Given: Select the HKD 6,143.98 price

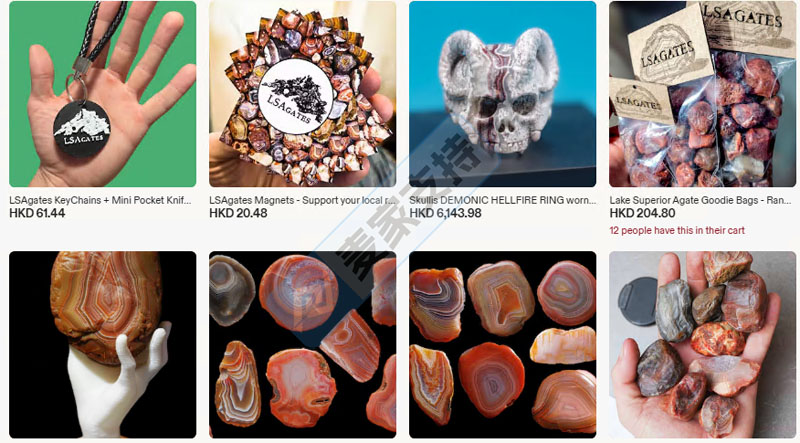Looking at the screenshot, I should (x=445, y=213).
